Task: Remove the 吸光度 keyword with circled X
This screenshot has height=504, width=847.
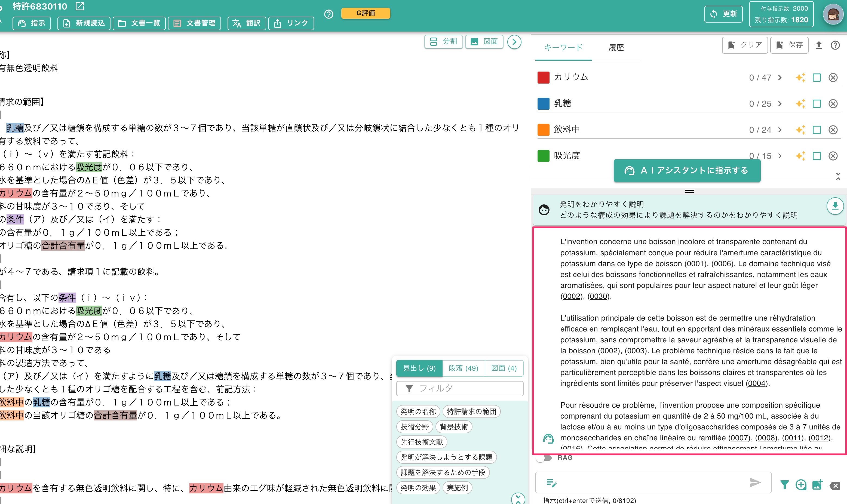Action: click(x=833, y=156)
